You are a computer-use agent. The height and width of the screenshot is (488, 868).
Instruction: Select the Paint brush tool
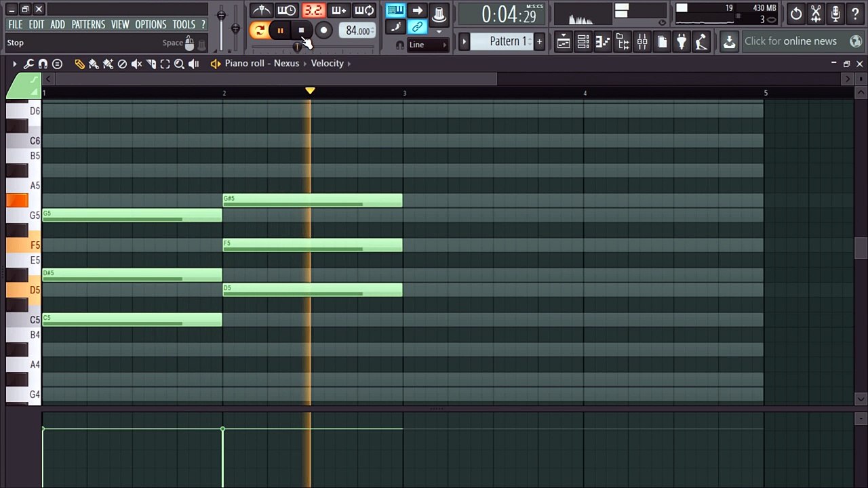tap(94, 64)
